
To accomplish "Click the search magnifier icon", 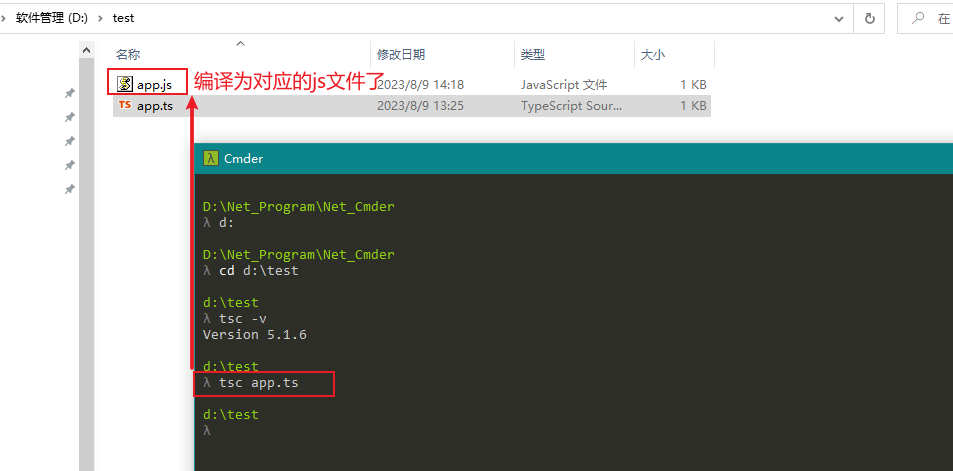I will [918, 19].
